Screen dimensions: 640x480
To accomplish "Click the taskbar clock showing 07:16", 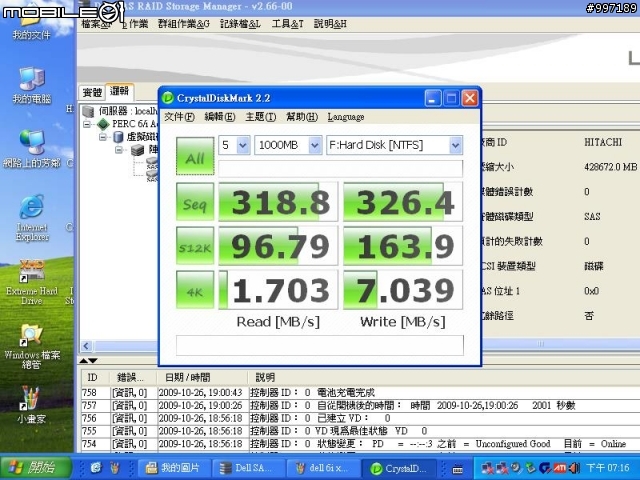I will (608, 468).
